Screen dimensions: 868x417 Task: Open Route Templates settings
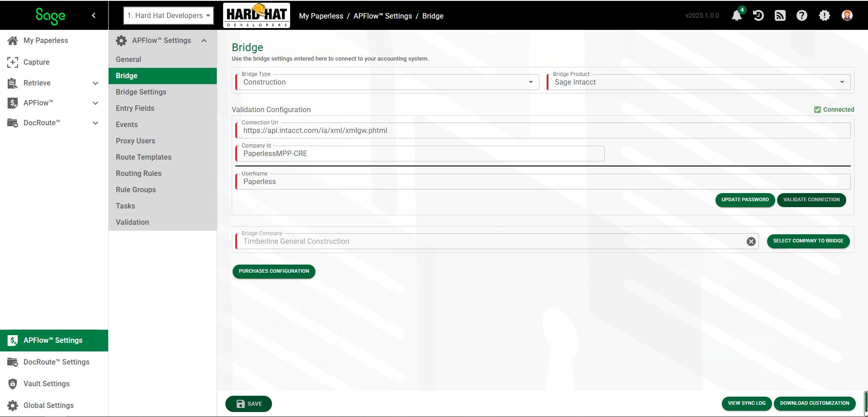click(162, 157)
